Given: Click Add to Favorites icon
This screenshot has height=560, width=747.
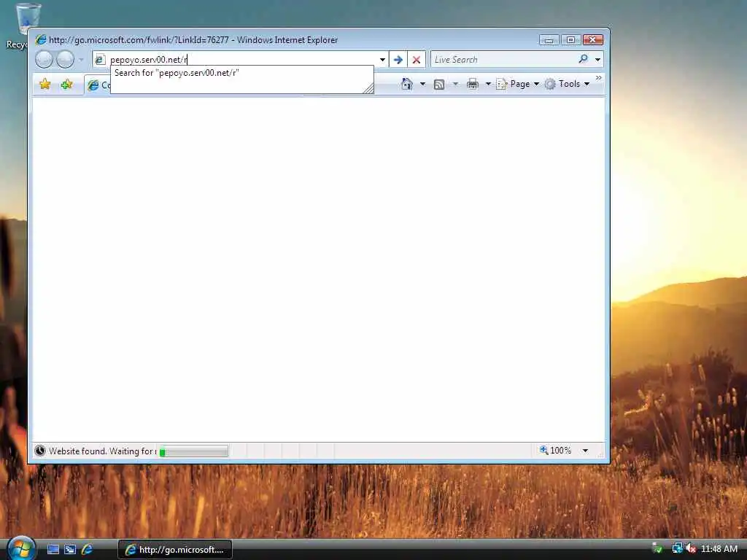Looking at the screenshot, I should 66,85.
